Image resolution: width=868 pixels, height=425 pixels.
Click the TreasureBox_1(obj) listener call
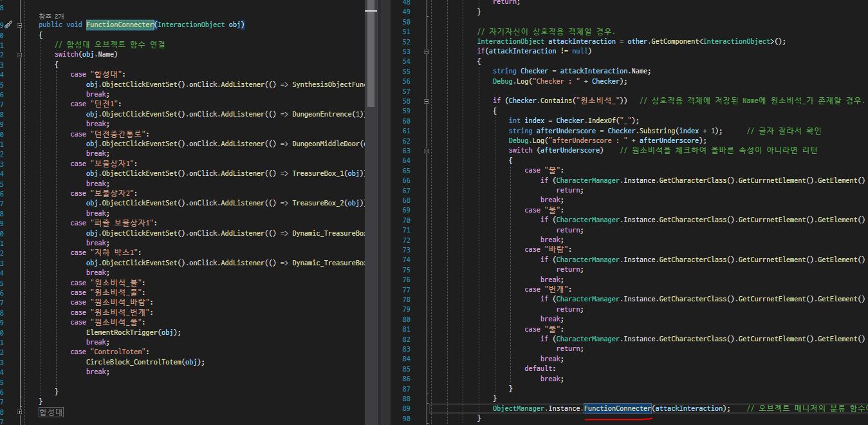[x=328, y=173]
